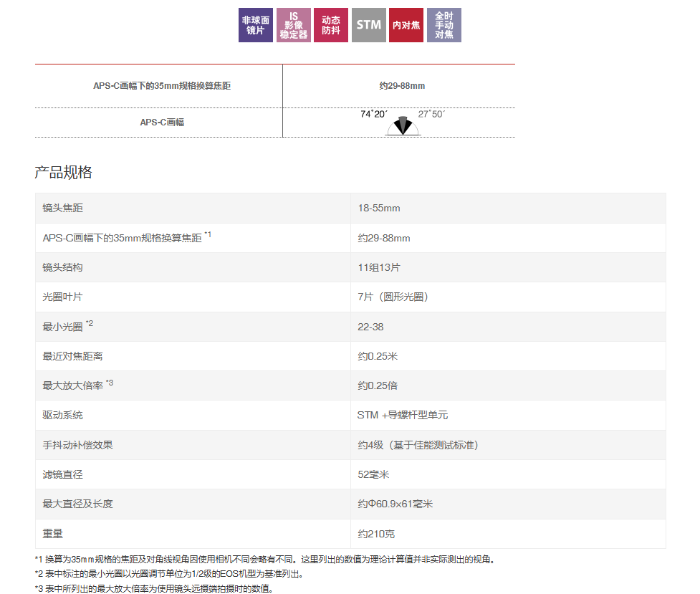Select the 18-55mm focal length value

click(379, 208)
